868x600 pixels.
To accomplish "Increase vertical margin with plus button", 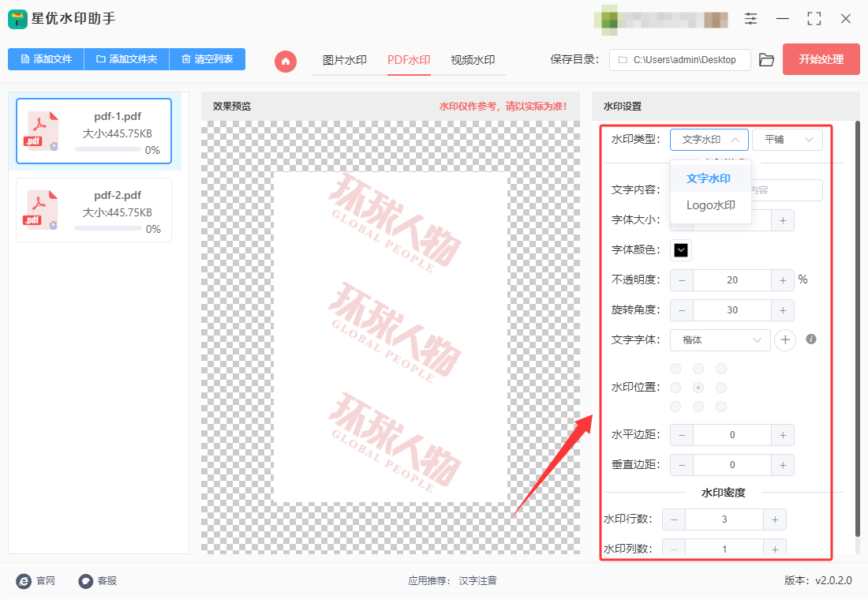I will [783, 465].
